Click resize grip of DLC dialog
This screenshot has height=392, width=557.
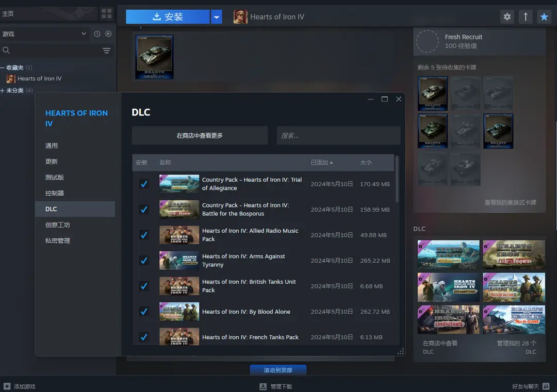pyautogui.click(x=401, y=351)
